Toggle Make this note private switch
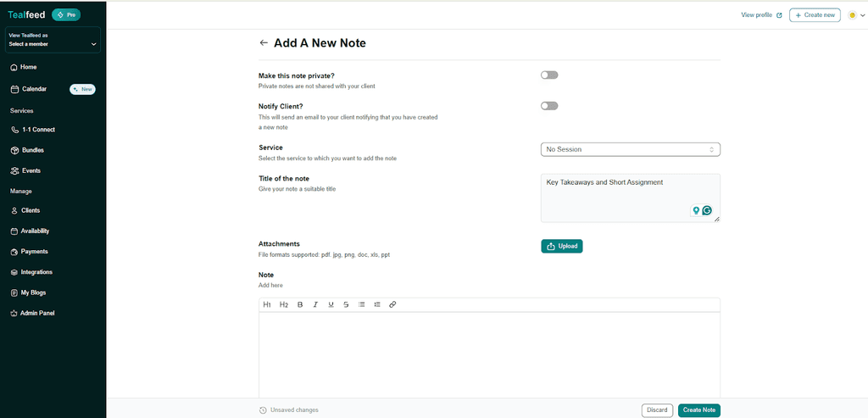The image size is (868, 418). coord(549,75)
